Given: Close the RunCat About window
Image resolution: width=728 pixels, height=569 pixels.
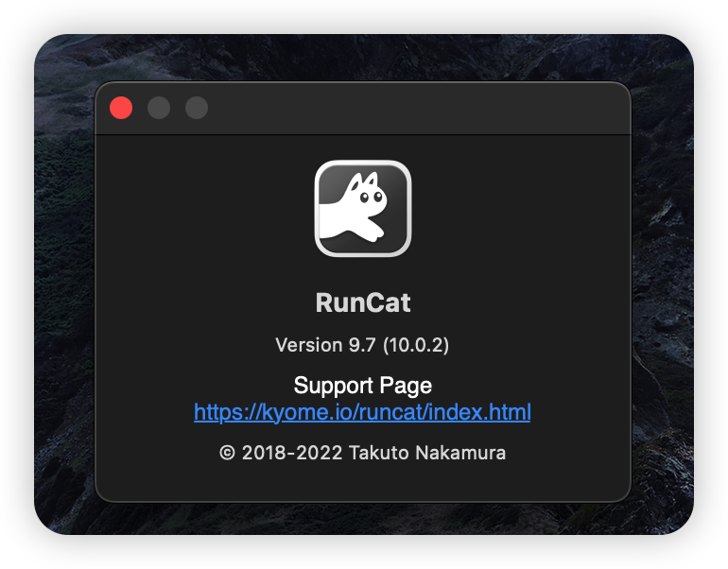Looking at the screenshot, I should (121, 108).
